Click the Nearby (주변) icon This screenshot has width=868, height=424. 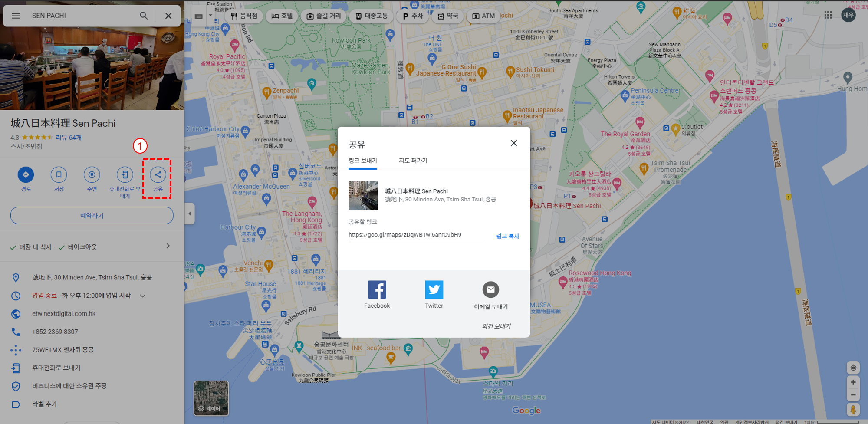(x=92, y=174)
